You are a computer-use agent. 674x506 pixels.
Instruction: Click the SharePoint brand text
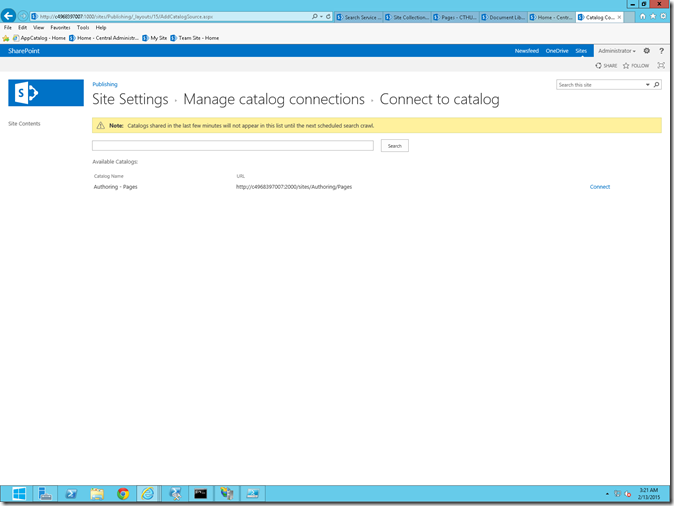[24, 51]
